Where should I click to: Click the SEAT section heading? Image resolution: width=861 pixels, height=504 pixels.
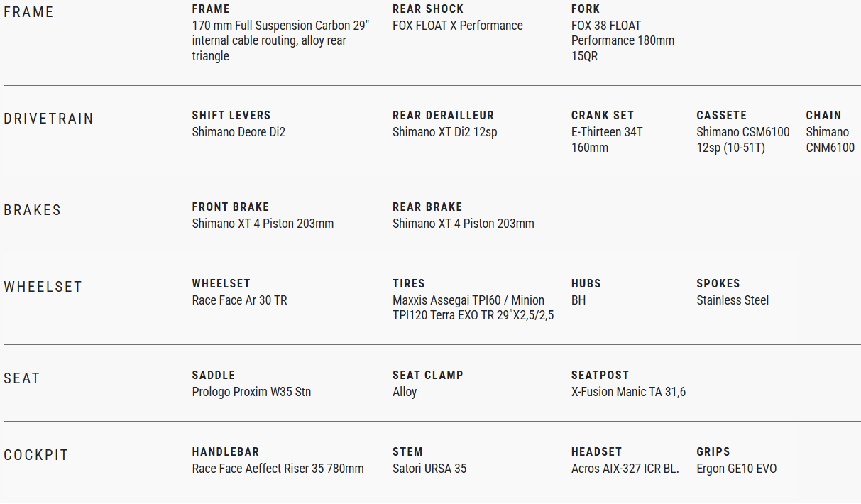click(x=22, y=378)
